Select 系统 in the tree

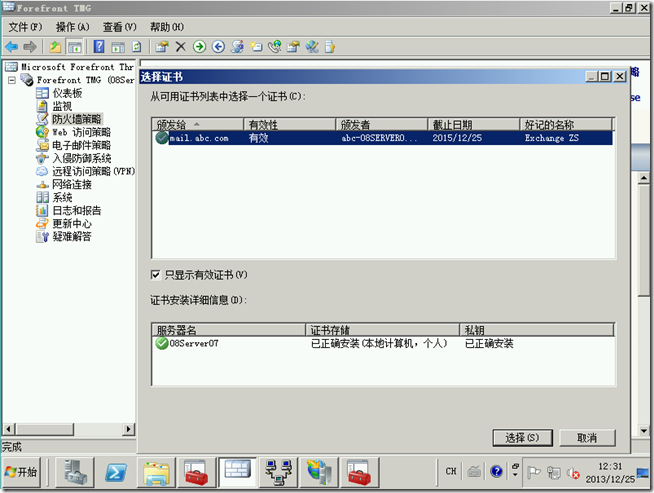pos(62,197)
